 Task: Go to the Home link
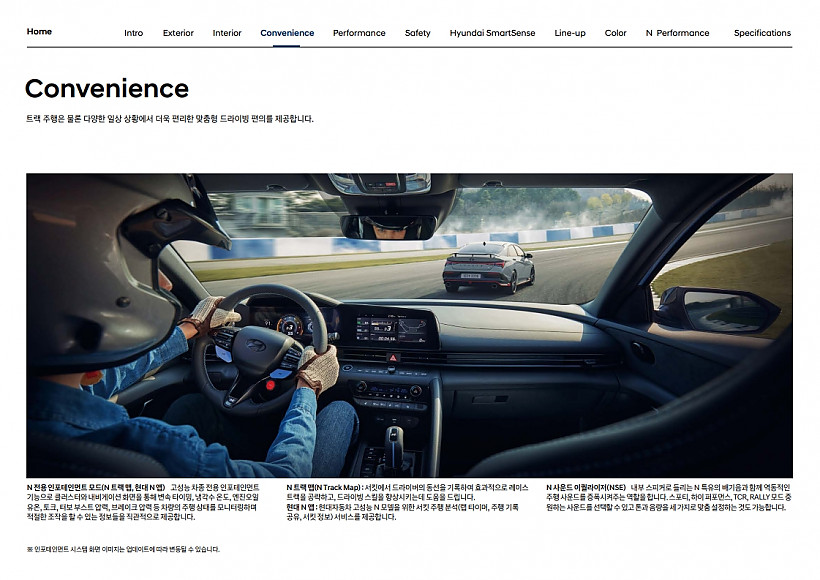click(39, 31)
